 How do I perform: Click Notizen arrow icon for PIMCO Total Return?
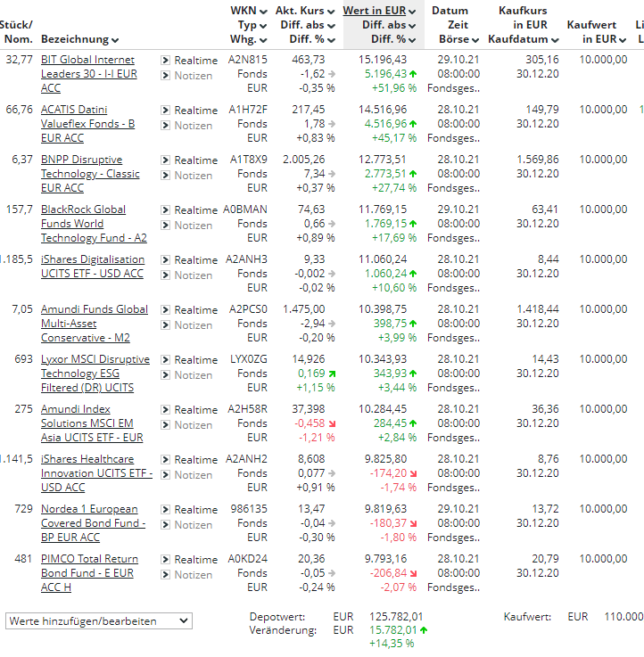point(166,574)
